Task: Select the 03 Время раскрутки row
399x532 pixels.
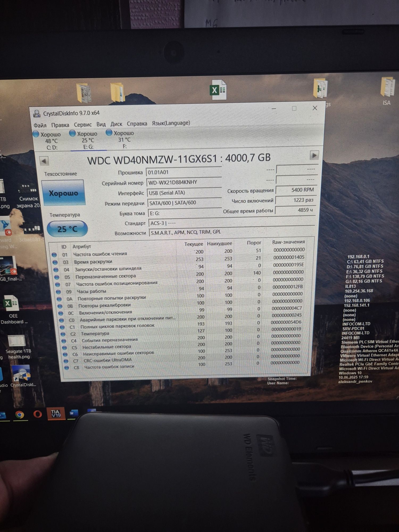Action: [x=178, y=260]
